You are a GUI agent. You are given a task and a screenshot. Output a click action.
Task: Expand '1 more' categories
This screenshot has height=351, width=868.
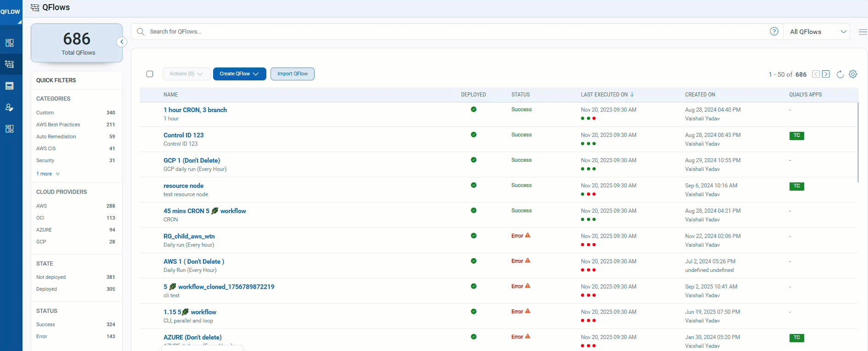[48, 174]
